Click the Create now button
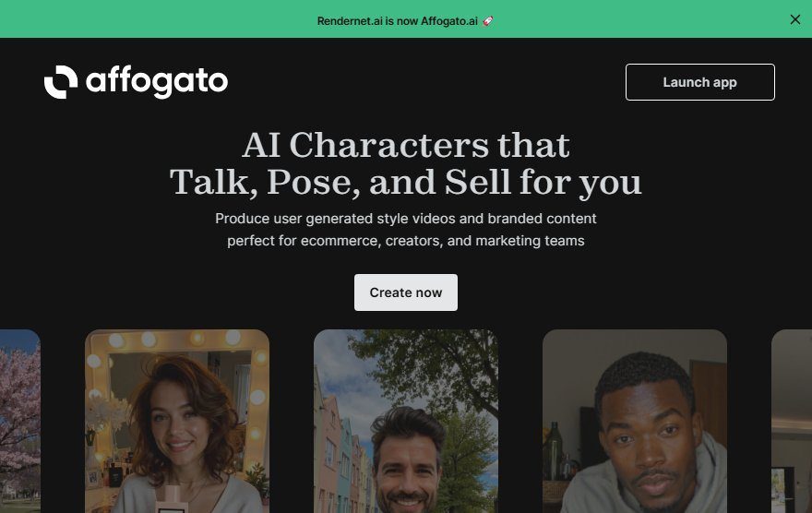 pyautogui.click(x=405, y=292)
